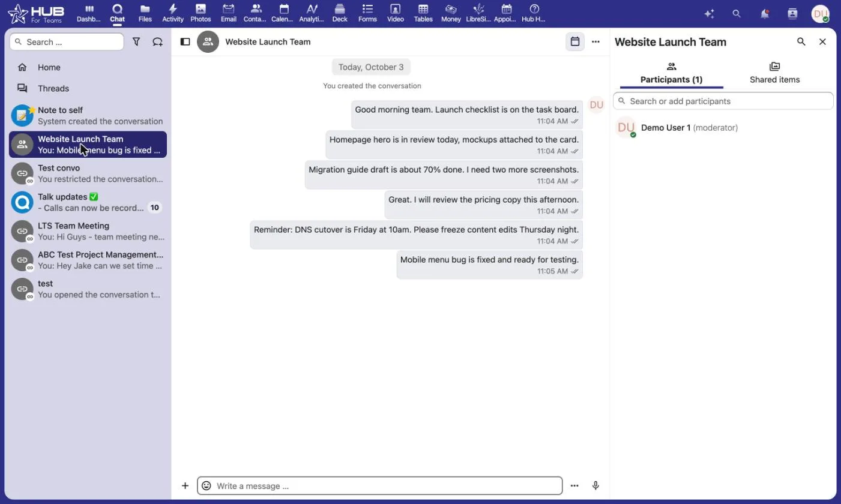Open the Tables app

[423, 13]
